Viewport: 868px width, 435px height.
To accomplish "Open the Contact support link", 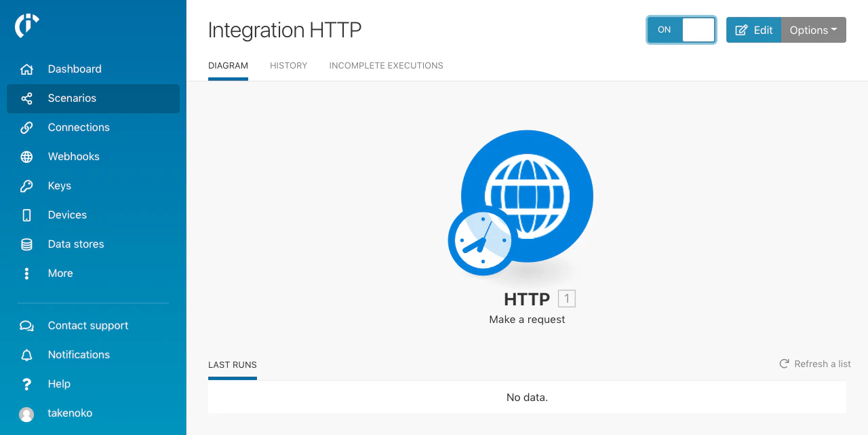I will [x=88, y=326].
